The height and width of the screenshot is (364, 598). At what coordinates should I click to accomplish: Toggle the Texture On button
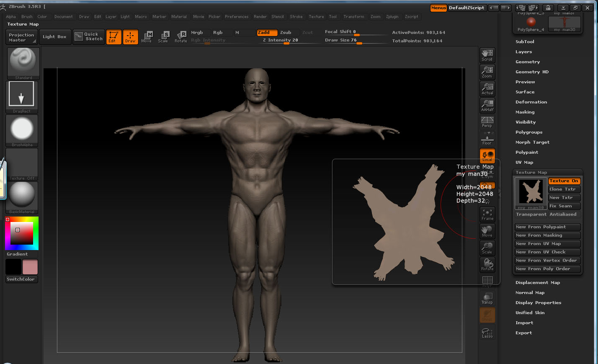(x=564, y=181)
